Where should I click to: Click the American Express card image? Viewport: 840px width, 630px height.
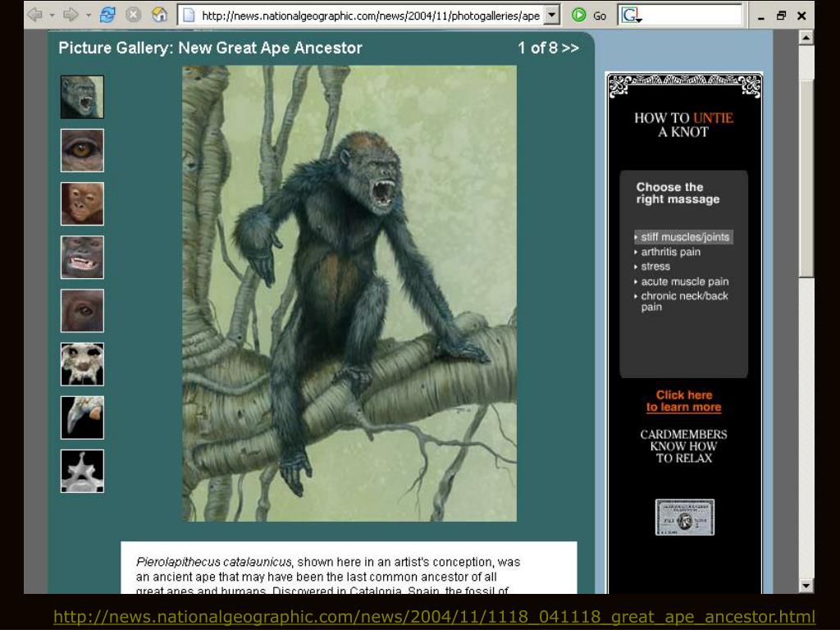click(x=685, y=518)
